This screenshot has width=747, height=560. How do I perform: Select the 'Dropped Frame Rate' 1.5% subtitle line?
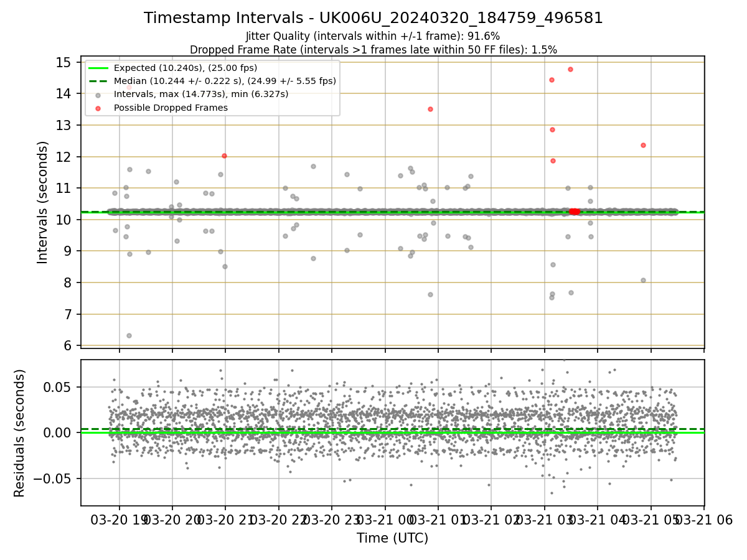[x=374, y=50]
